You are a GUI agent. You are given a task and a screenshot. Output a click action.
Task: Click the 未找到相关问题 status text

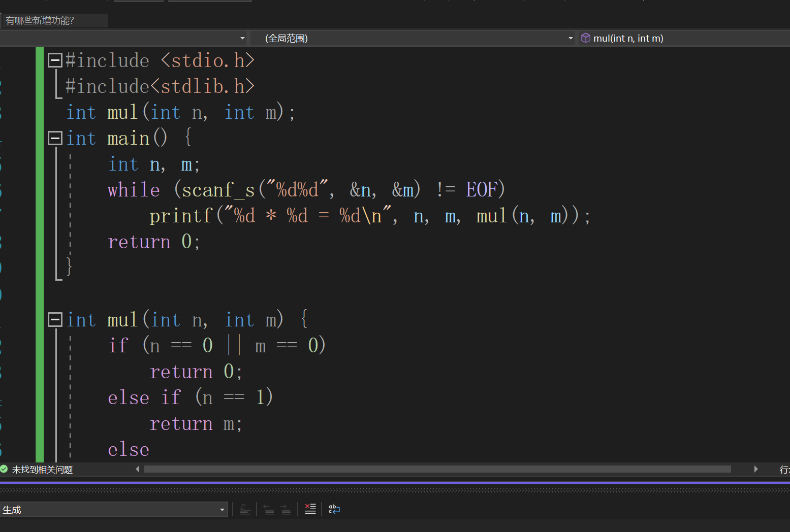[42, 470]
